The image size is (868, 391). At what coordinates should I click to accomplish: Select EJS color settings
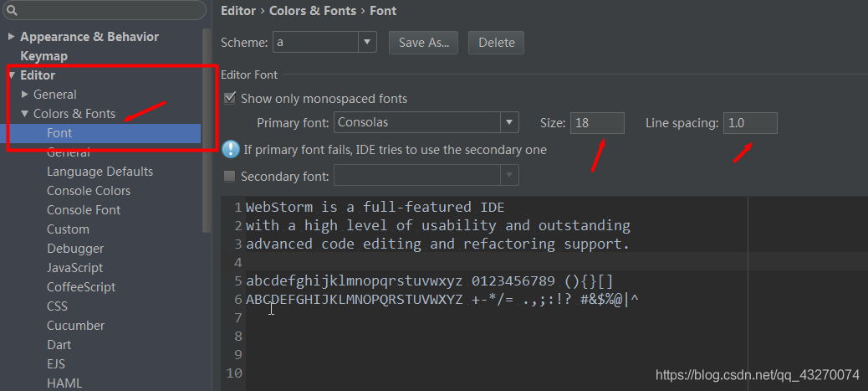coord(56,364)
